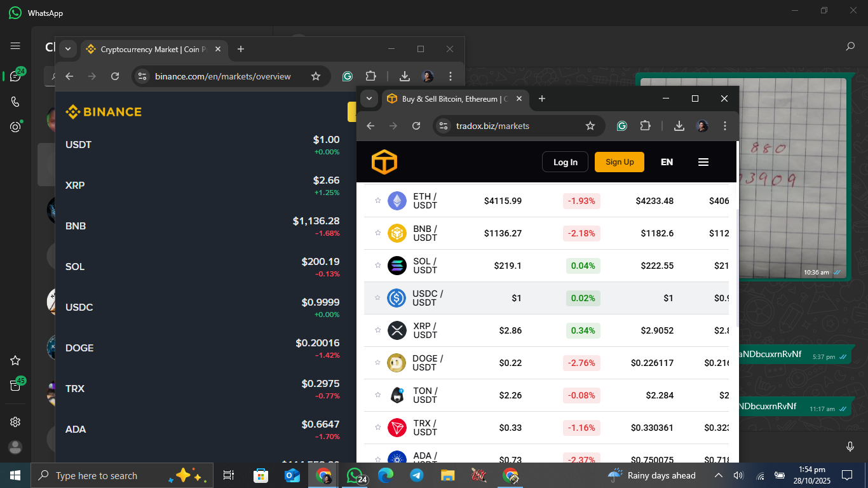The height and width of the screenshot is (488, 868).
Task: Open the Status icon in WhatsApp sidebar
Action: (x=15, y=127)
